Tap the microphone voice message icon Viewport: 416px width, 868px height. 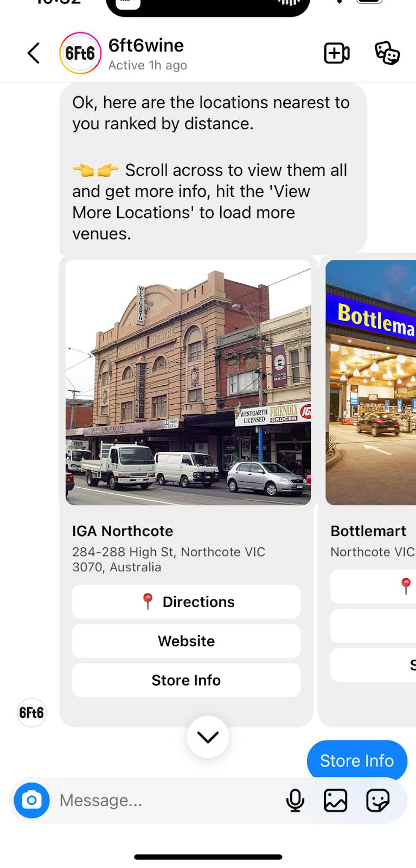coord(295,800)
